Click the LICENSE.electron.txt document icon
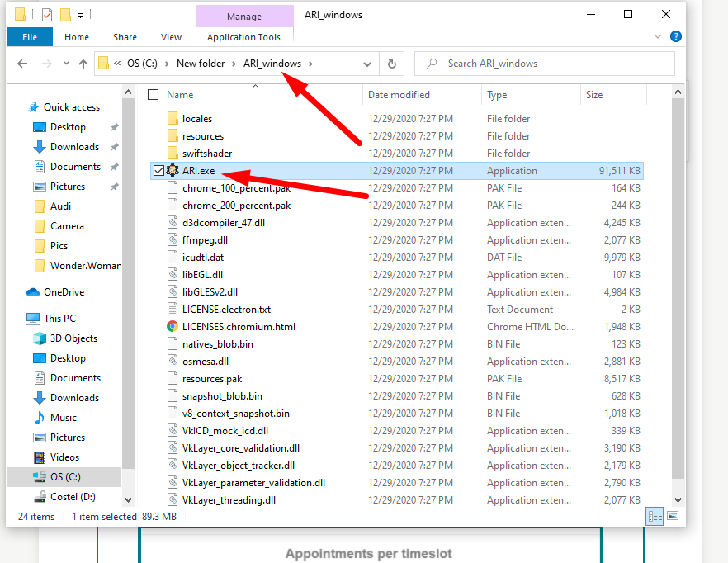728x563 pixels. tap(173, 309)
